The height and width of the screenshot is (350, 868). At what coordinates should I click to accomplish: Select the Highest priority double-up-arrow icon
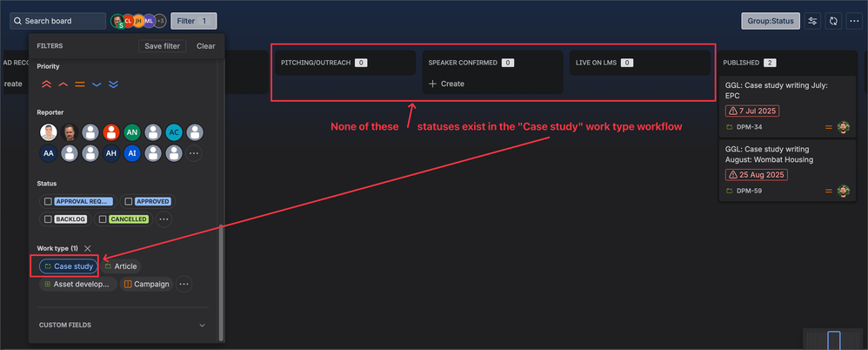point(46,84)
